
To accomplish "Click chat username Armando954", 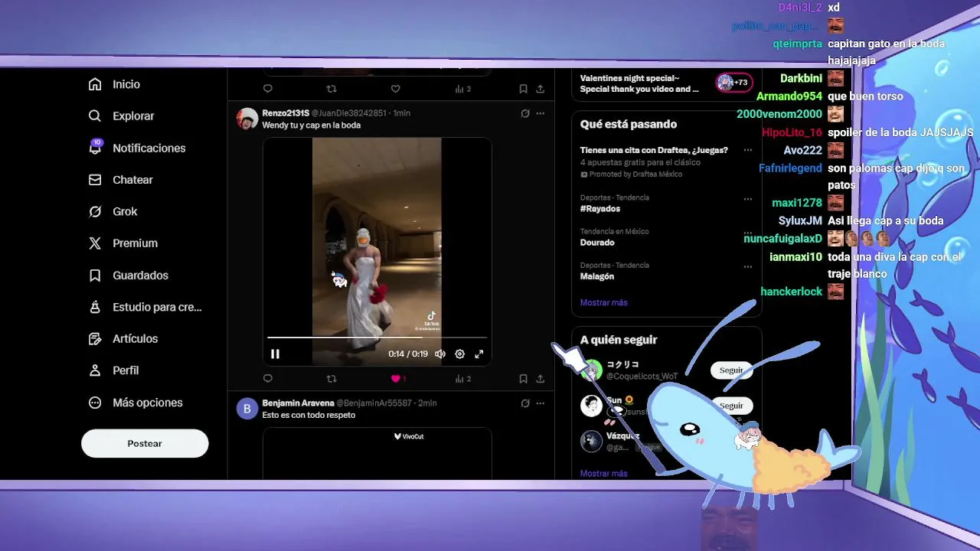I will pos(789,96).
